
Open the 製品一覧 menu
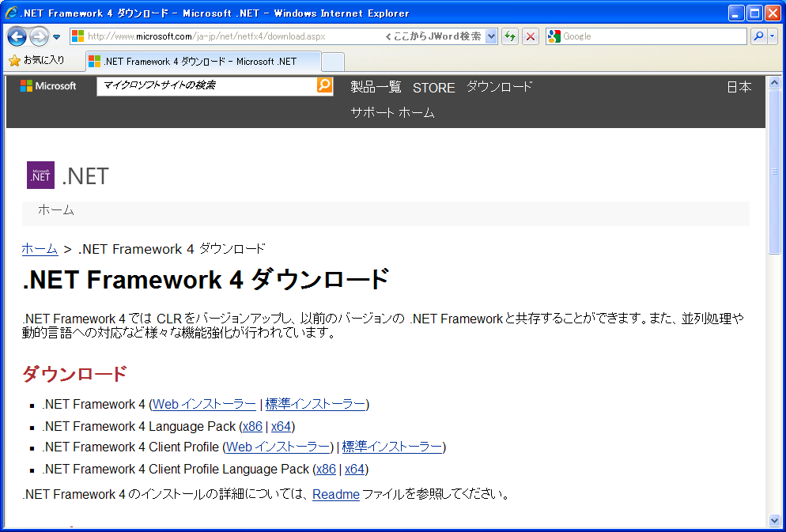click(376, 87)
